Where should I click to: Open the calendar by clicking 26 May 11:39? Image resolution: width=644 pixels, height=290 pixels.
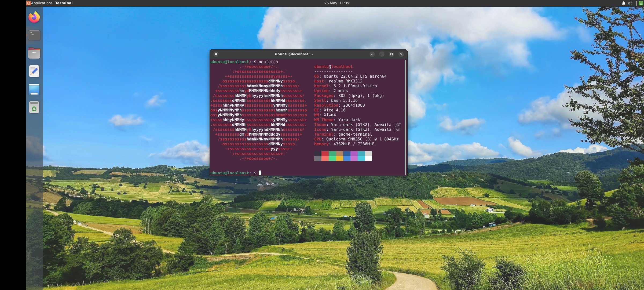(x=336, y=3)
